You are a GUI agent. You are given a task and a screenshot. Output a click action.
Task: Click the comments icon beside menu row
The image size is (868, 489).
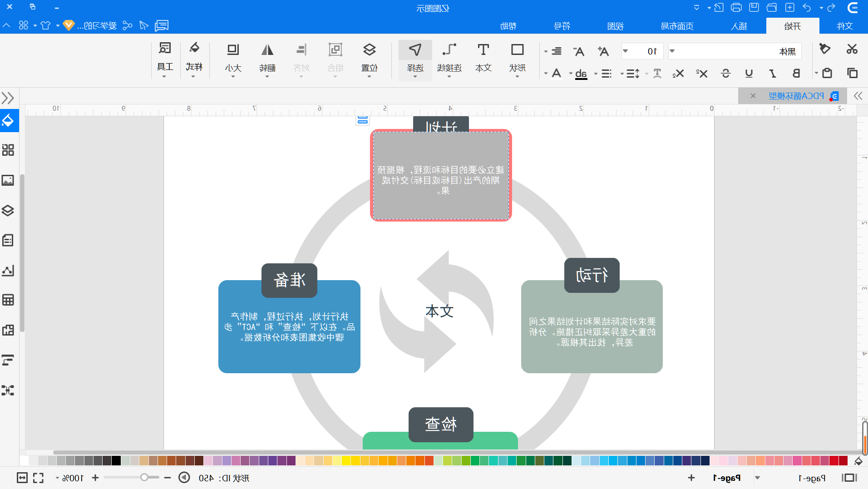point(162,25)
